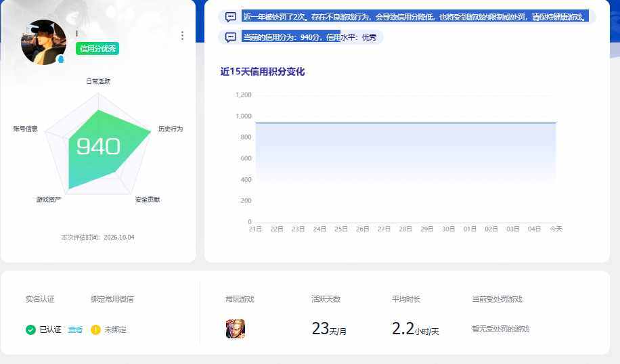The image size is (620, 364).
Task: Click the 未绑定 WeChat status
Action: click(115, 329)
